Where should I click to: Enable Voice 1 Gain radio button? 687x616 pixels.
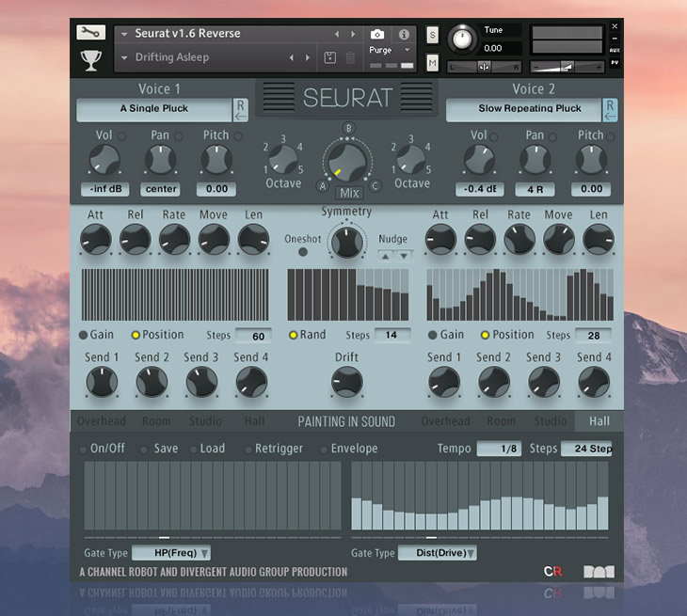[83, 336]
